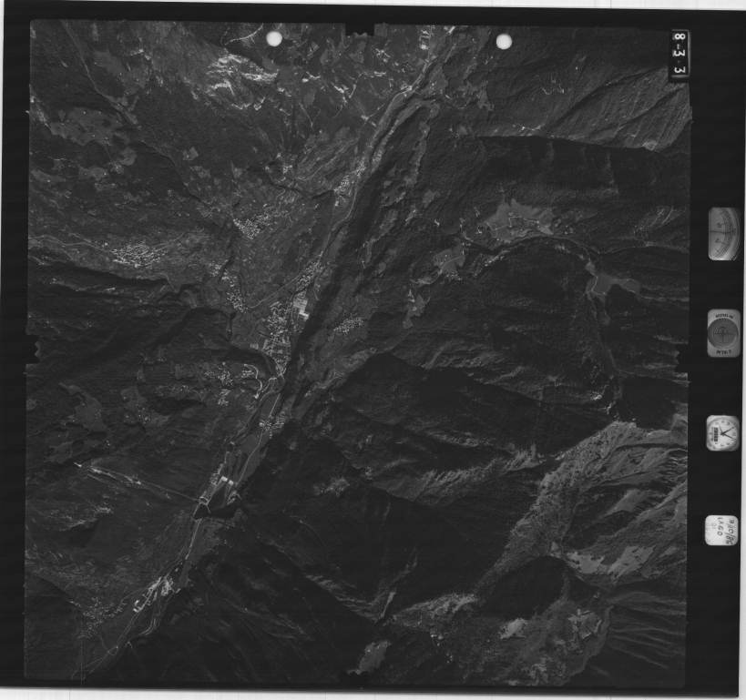The height and width of the screenshot is (700, 746).
Task: Click the frame number label at top right
Action: 680,53
